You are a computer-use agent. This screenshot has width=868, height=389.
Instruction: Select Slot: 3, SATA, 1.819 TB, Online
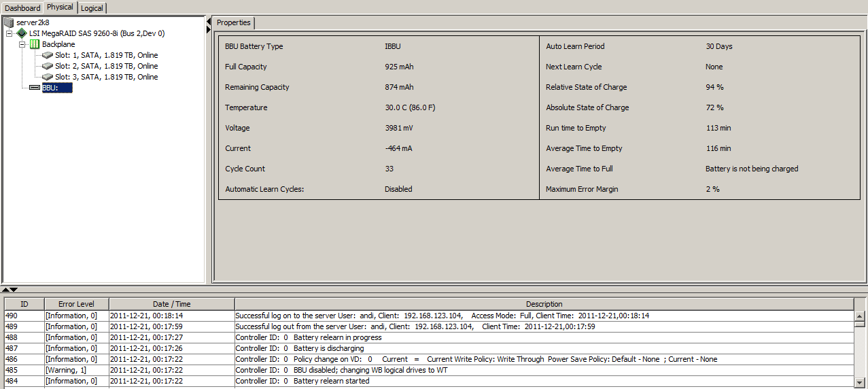click(x=107, y=77)
